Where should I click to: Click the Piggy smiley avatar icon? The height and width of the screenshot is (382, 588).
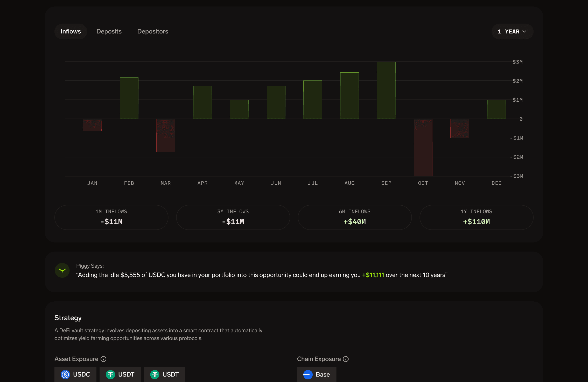62,270
